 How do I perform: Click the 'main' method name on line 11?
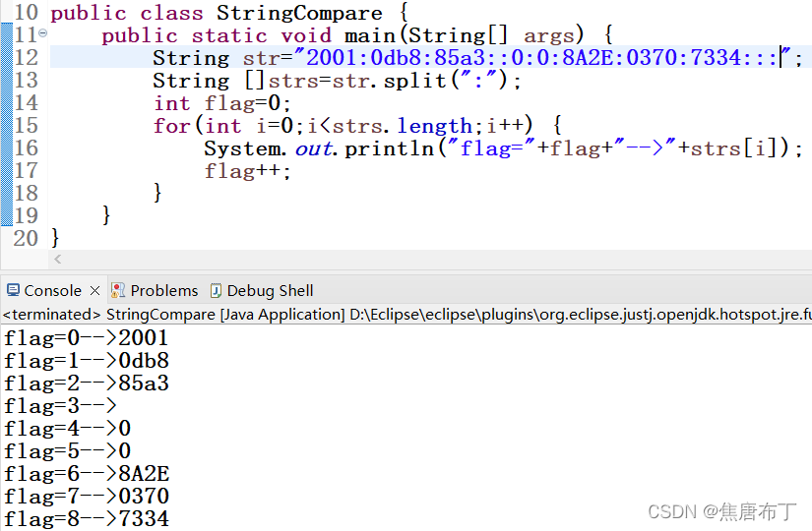pos(370,35)
